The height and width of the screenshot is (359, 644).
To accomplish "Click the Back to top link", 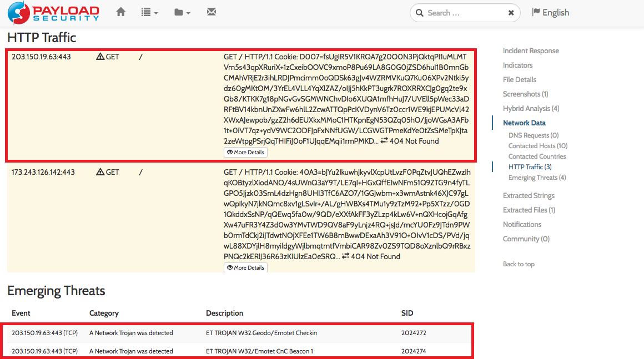I will click(x=519, y=264).
